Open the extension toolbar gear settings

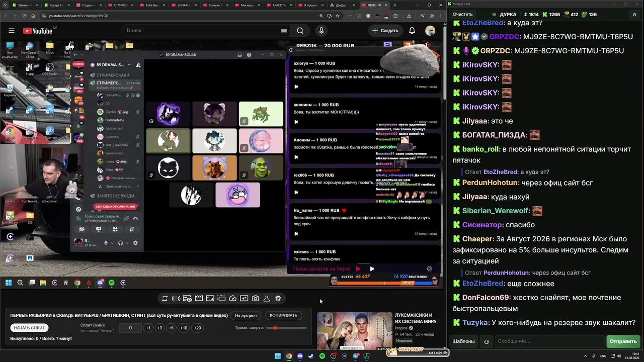click(x=278, y=299)
